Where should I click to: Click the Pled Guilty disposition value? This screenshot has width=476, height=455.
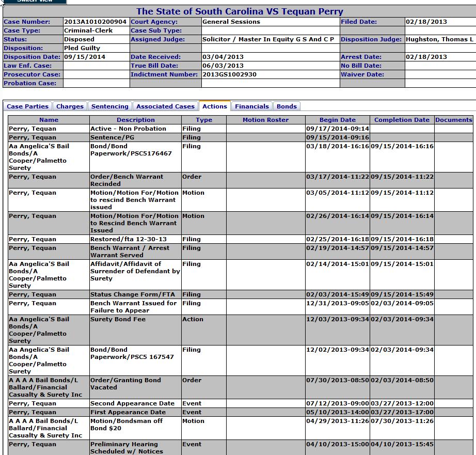coord(82,48)
